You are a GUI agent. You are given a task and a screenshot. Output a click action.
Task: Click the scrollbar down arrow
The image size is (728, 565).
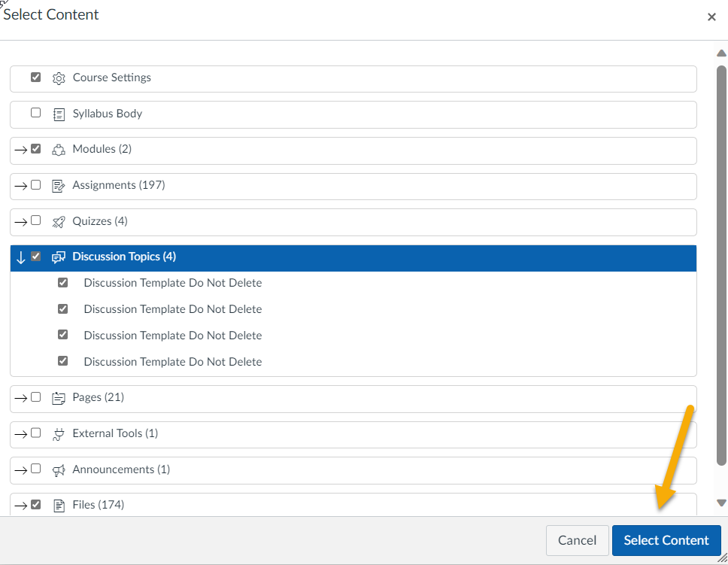(721, 503)
